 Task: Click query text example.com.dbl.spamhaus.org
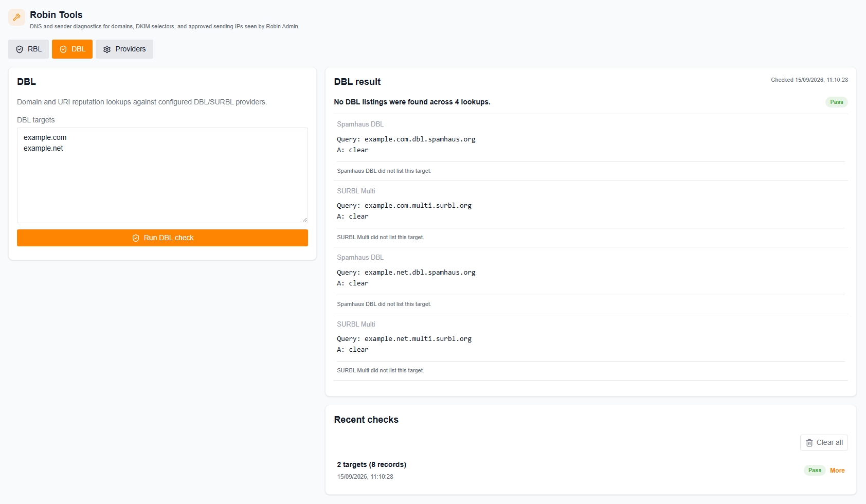[x=420, y=139]
